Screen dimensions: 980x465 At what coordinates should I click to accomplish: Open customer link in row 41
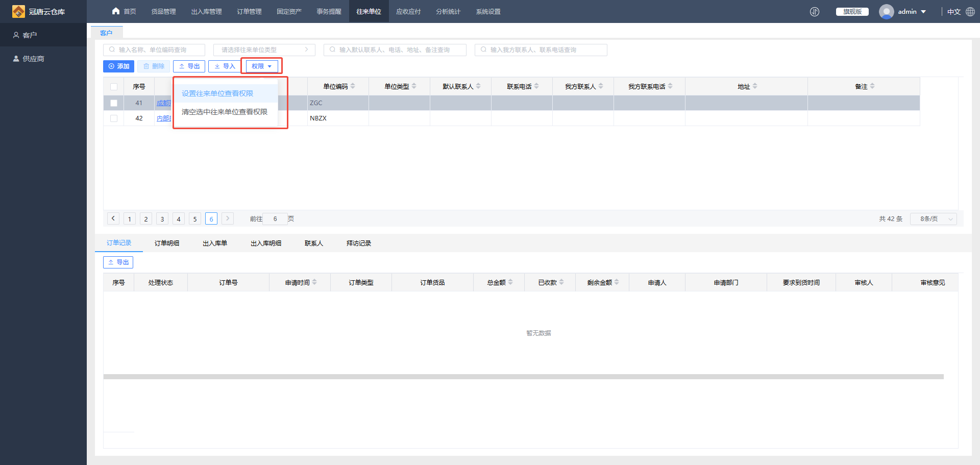(x=164, y=103)
